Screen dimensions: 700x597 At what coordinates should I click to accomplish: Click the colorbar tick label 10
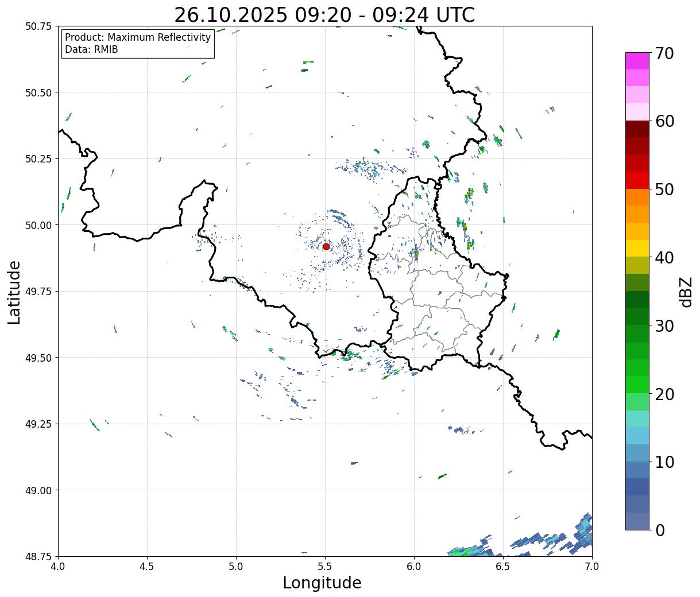click(x=665, y=462)
